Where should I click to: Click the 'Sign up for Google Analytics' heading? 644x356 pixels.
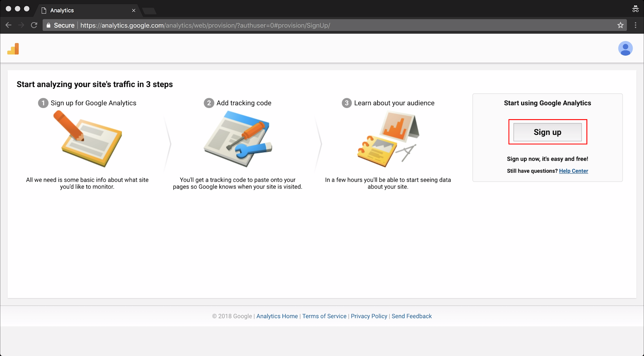pyautogui.click(x=93, y=103)
